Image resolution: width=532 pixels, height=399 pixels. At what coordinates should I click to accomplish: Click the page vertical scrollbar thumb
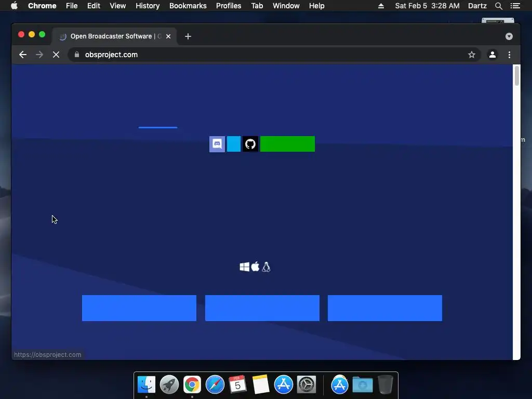pyautogui.click(x=517, y=76)
